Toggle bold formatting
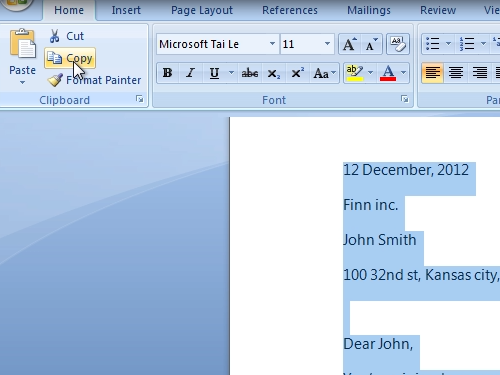The height and width of the screenshot is (375, 500). (167, 73)
